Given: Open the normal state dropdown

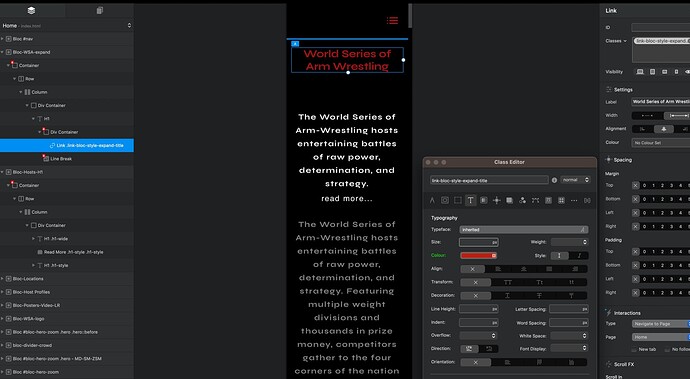Looking at the screenshot, I should pyautogui.click(x=575, y=180).
